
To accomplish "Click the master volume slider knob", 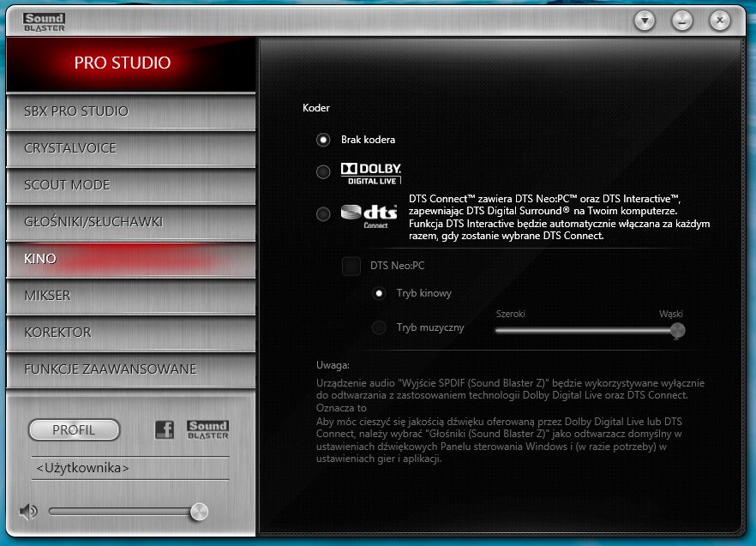I will (199, 512).
